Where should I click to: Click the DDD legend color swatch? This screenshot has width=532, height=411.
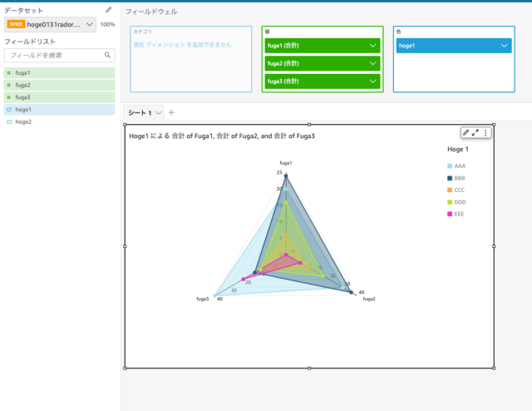450,202
